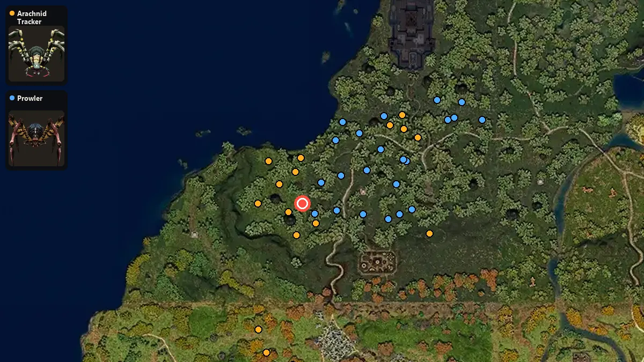Select the southernmost orange Arachnid Tracker marker

[x=266, y=352]
